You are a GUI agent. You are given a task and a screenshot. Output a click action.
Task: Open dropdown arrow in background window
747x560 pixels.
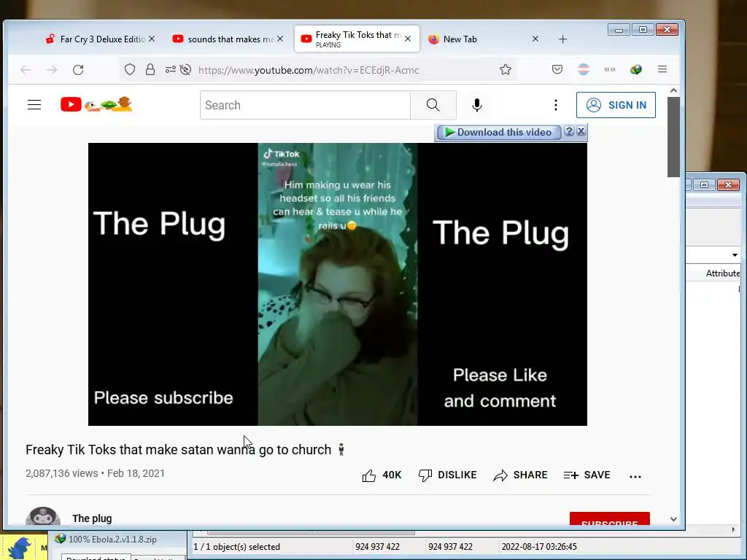click(735, 255)
